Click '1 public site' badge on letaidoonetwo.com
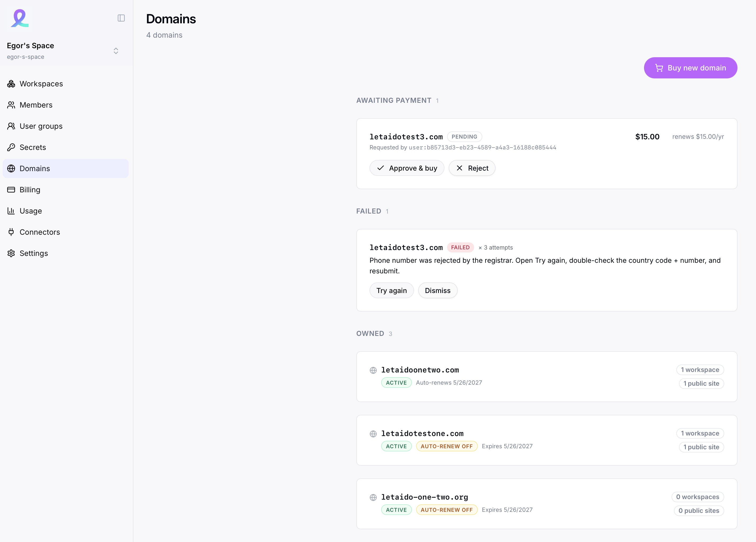Screen dimensions: 756x542 701,383
